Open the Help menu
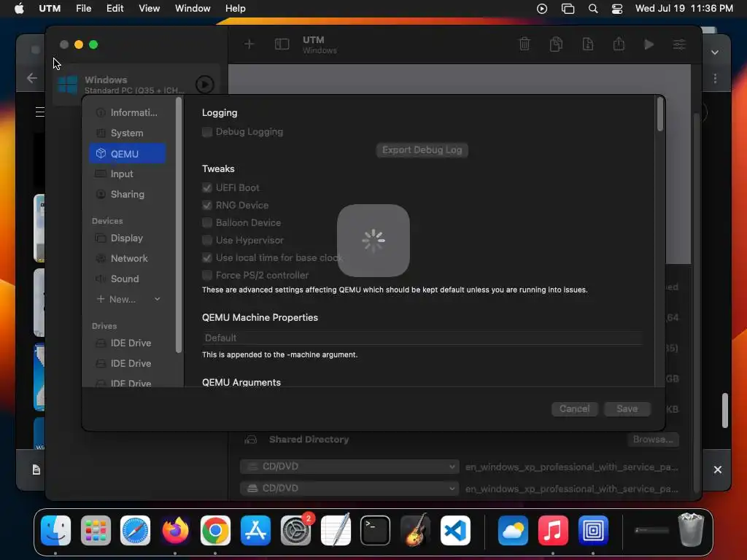 236,9
